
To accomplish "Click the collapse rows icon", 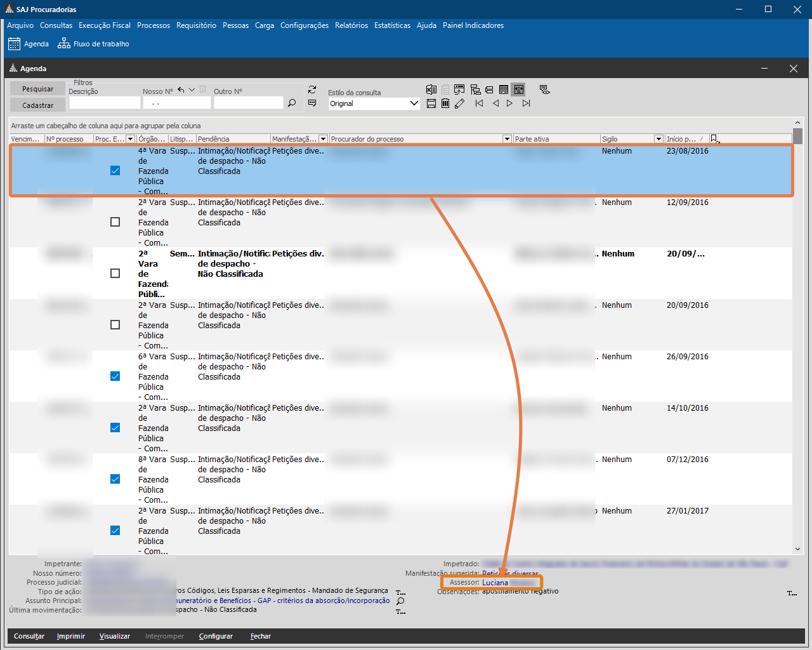I will pyautogui.click(x=489, y=90).
